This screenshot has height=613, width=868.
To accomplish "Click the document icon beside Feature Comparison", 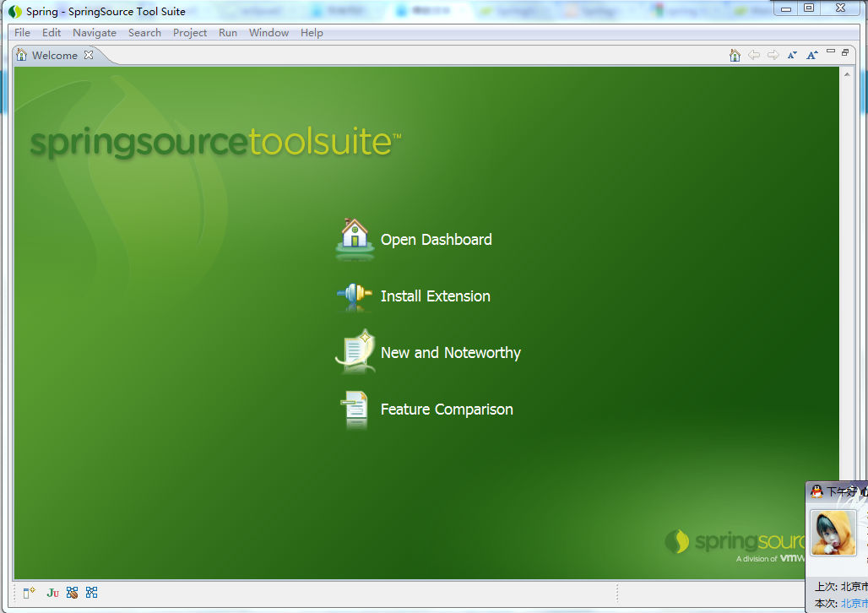I will click(354, 410).
